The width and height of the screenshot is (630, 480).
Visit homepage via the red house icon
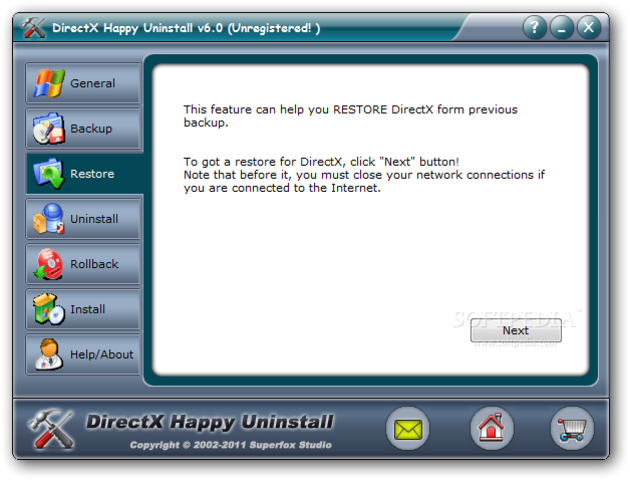point(492,429)
